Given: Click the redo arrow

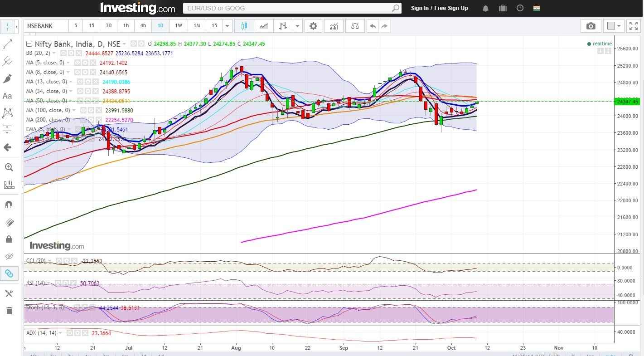Looking at the screenshot, I should pos(384,26).
